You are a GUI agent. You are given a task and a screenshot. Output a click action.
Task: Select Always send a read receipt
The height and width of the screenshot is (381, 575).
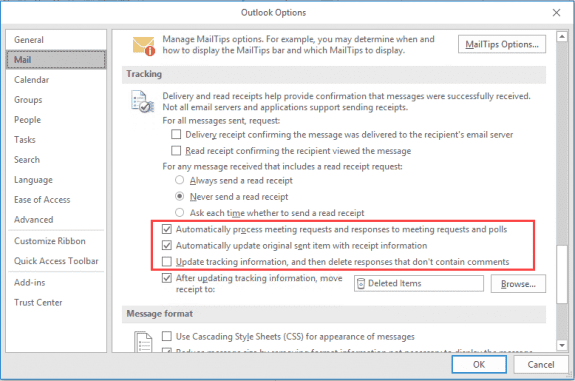[179, 180]
